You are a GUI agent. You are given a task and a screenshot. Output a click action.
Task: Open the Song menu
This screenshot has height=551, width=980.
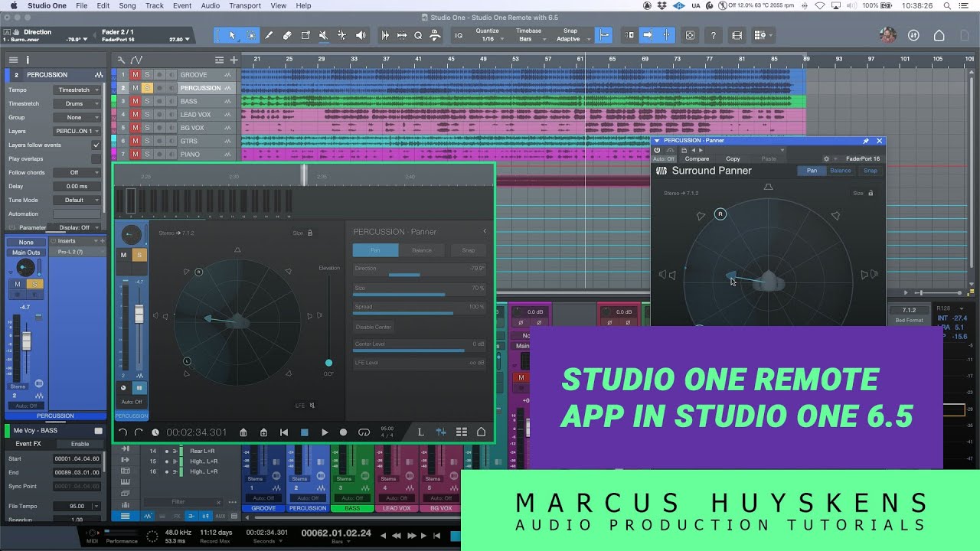pos(127,5)
